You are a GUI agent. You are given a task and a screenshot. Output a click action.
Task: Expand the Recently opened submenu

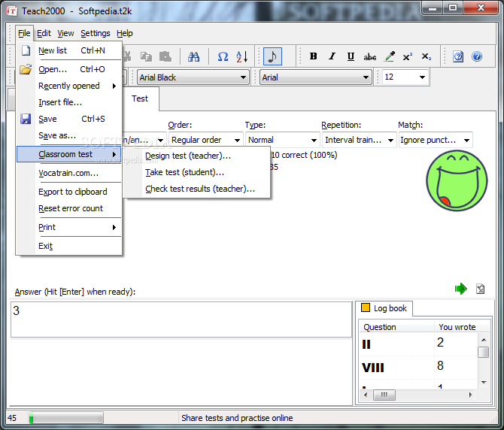tap(69, 86)
